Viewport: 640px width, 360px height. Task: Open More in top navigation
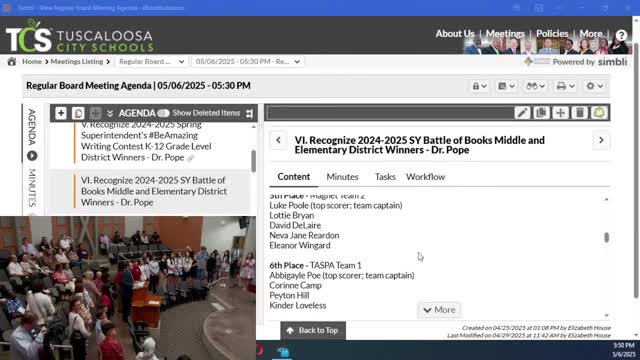(591, 33)
